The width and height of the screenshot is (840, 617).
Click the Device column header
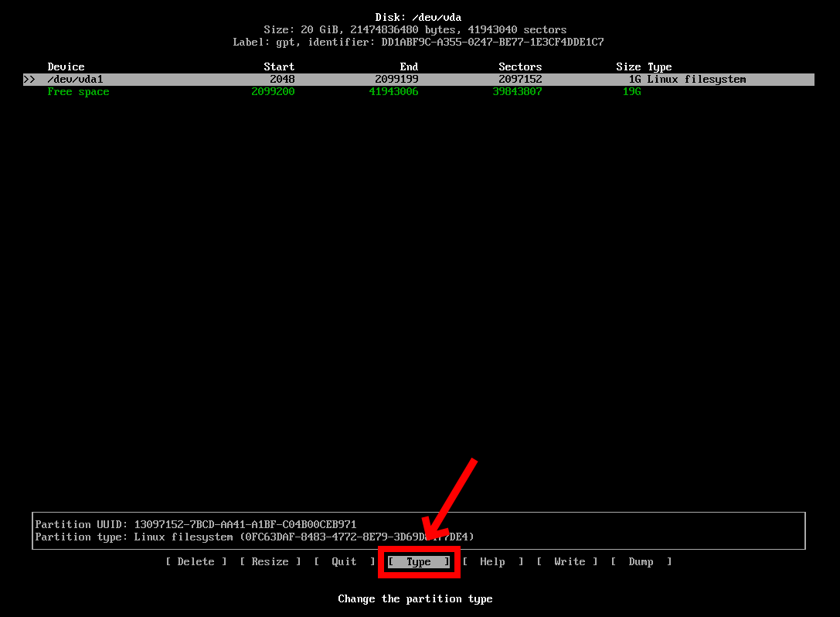click(66, 67)
